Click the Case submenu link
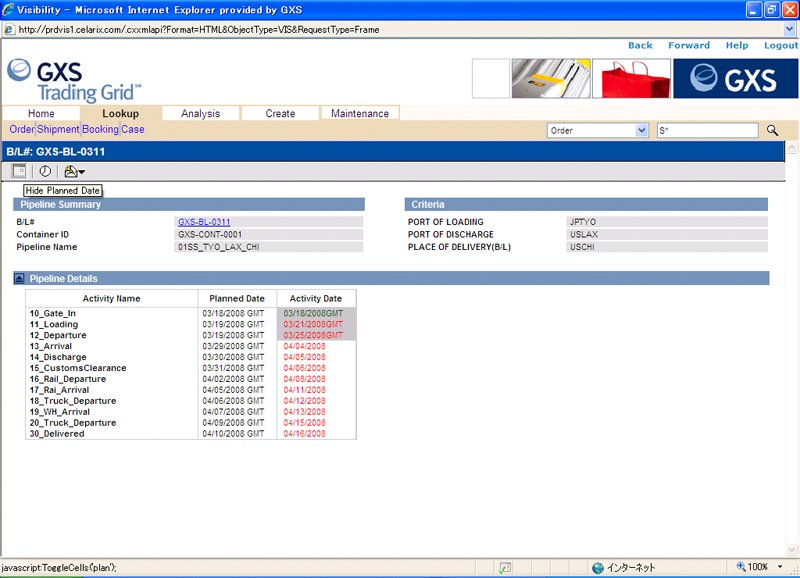This screenshot has height=578, width=800. (133, 130)
